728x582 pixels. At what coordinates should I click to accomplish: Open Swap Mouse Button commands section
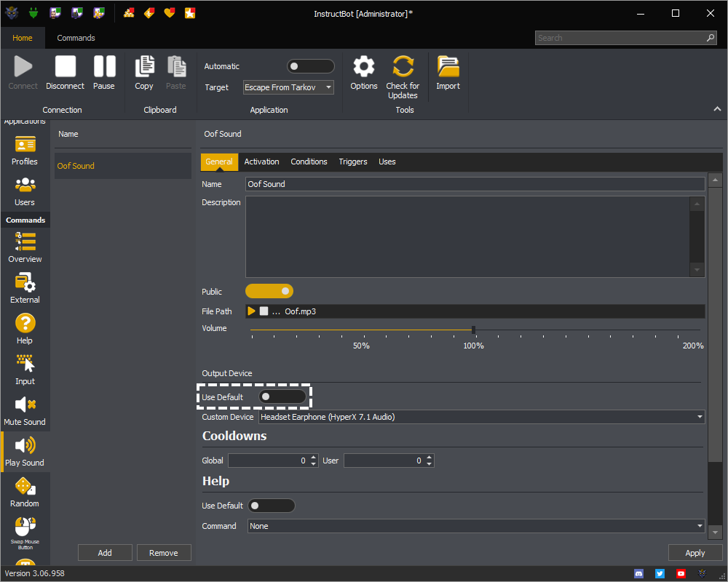(25, 533)
